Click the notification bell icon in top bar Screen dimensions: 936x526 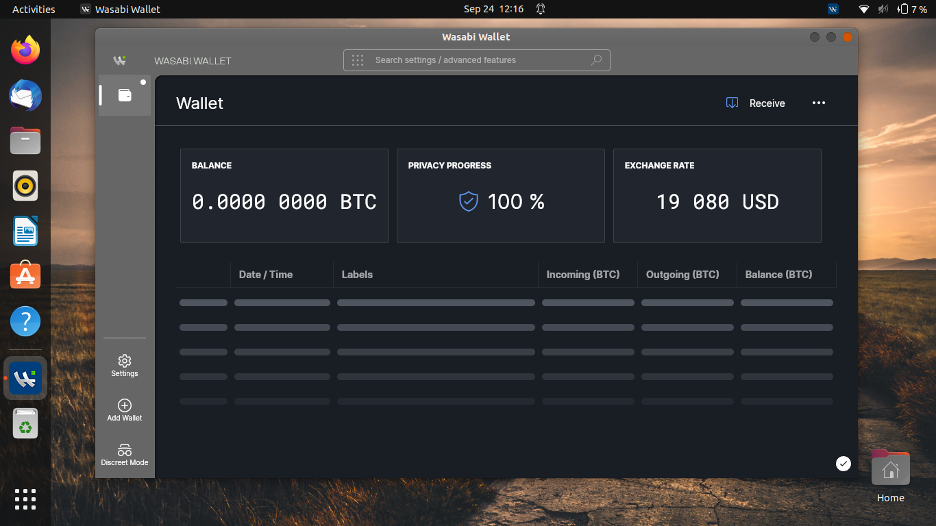tap(540, 9)
